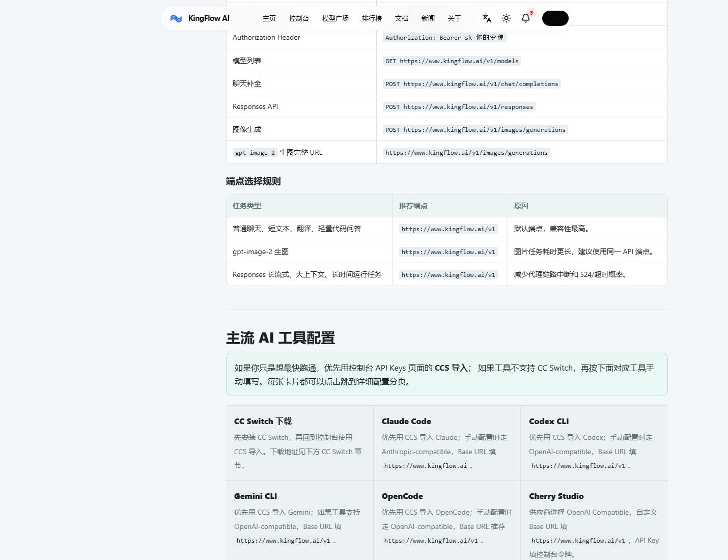Open the language translation icon
This screenshot has width=728, height=560.
487,18
